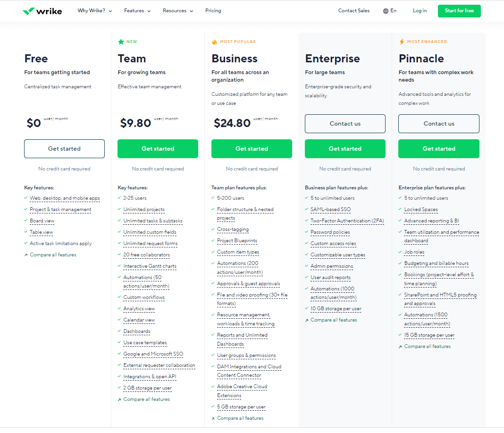The width and height of the screenshot is (504, 433).
Task: Click the Wrike logo
Action: (42, 10)
